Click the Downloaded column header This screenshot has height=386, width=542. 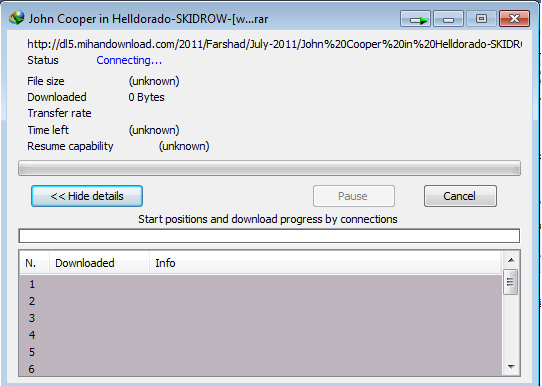pos(100,263)
